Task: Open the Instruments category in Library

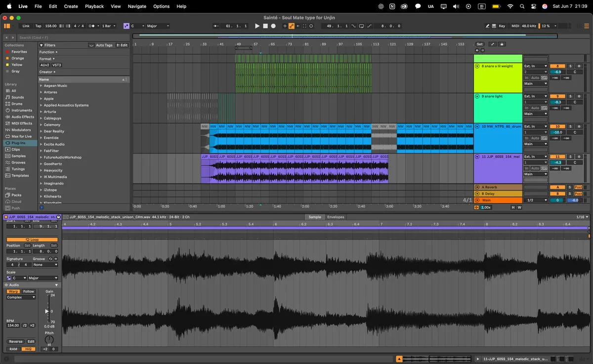Action: pos(22,110)
